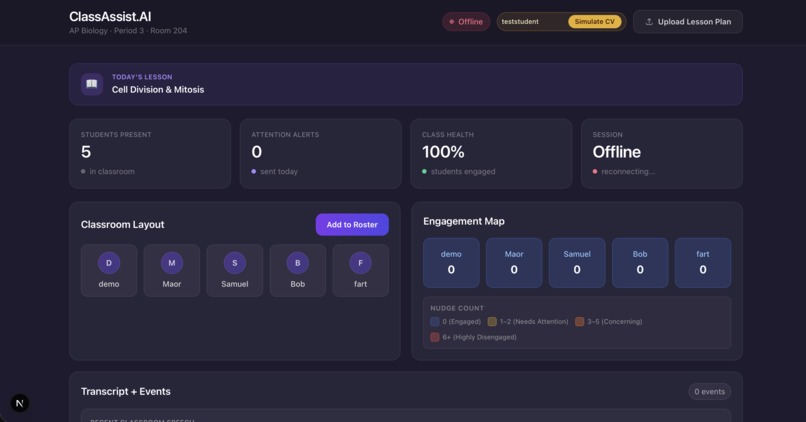Image resolution: width=806 pixels, height=422 pixels.
Task: Click the S avatar for Samuel
Action: 235,263
